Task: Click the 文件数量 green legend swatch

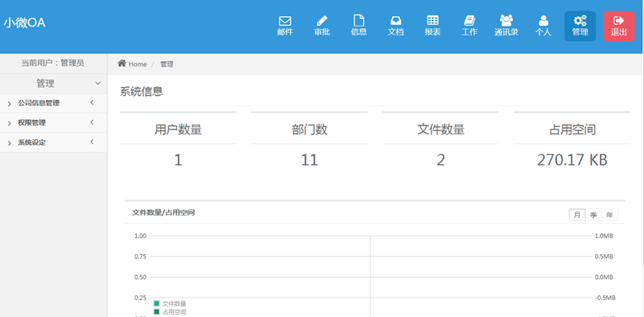Action: (x=156, y=303)
